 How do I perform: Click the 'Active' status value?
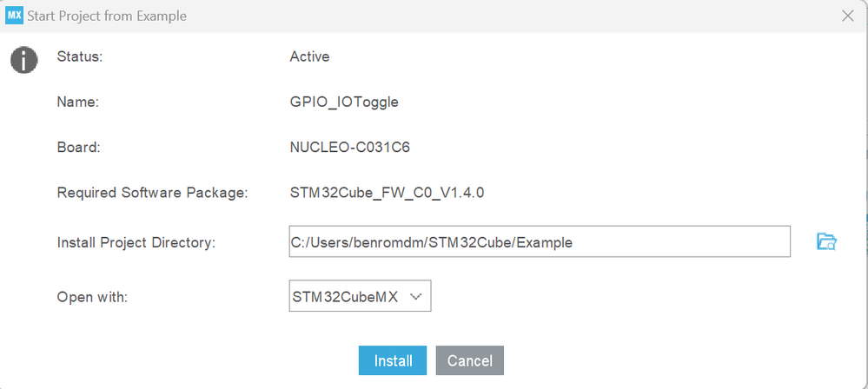click(x=309, y=56)
